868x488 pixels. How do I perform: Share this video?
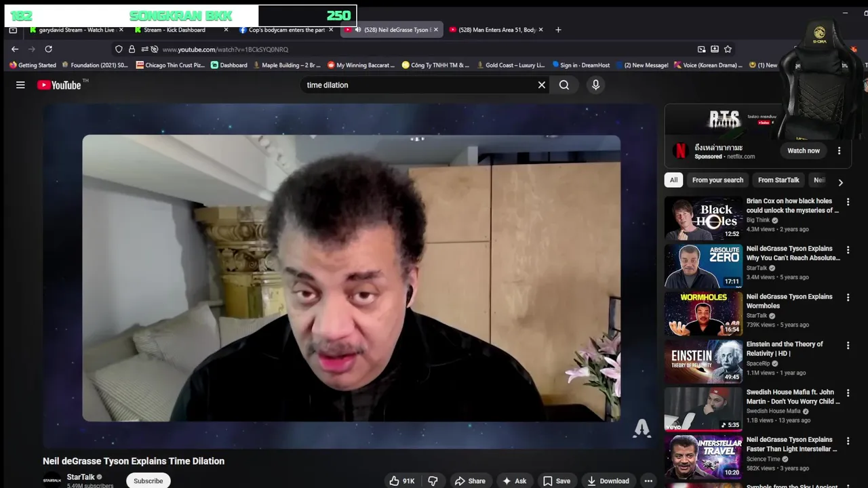[x=470, y=481]
